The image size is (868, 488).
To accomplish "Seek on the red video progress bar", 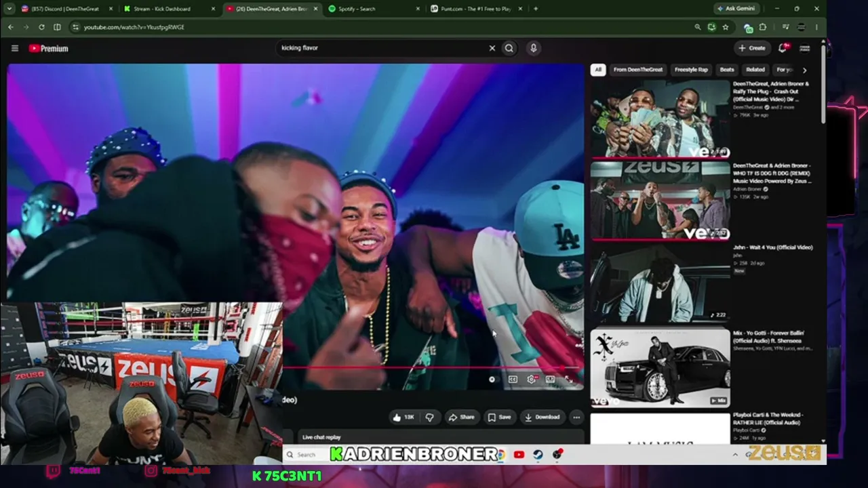I will coord(432,368).
